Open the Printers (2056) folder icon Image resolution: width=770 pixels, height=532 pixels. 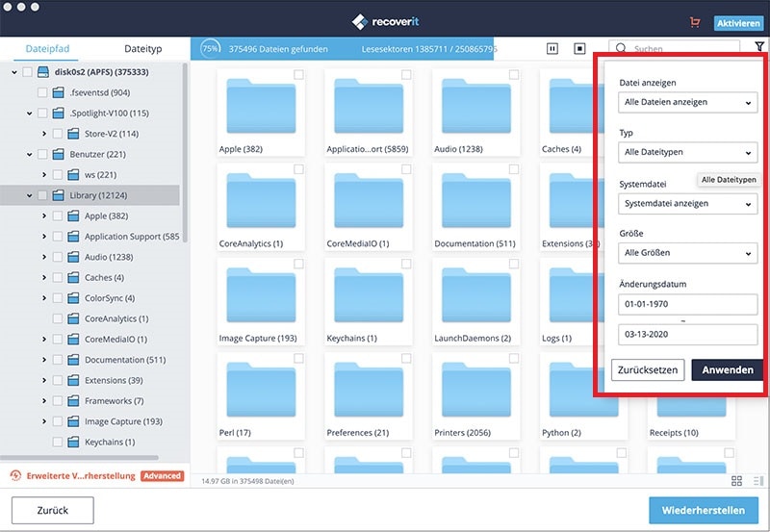(475, 391)
